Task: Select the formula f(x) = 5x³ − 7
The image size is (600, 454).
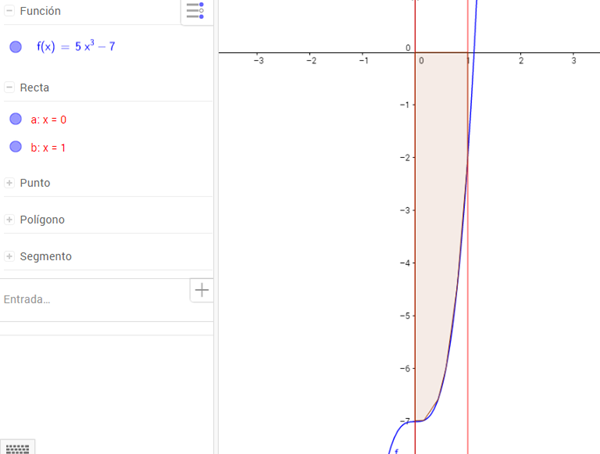Action: (76, 46)
